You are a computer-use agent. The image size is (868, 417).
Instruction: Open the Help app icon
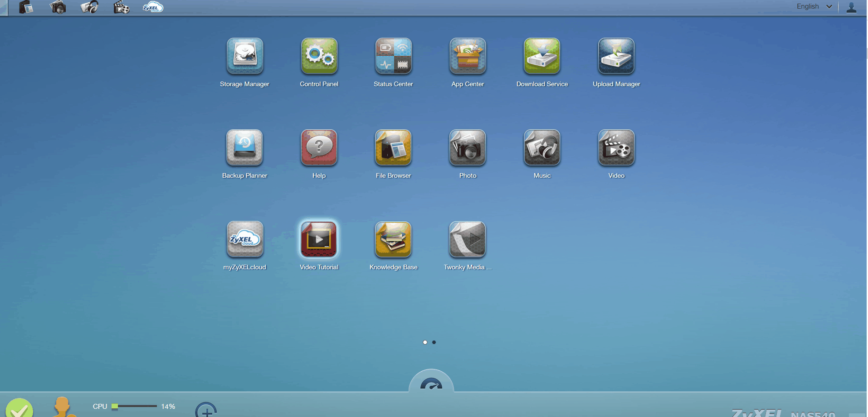click(319, 148)
